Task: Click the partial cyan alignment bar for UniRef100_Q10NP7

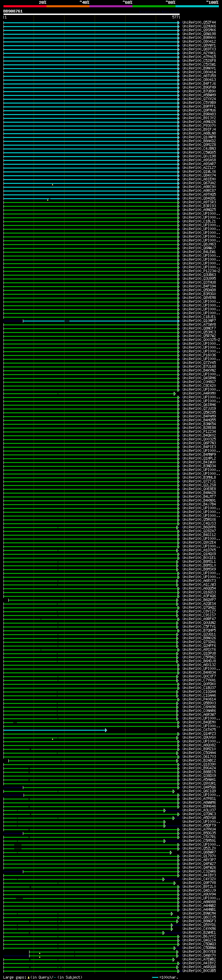Action: [x=101, y=321]
